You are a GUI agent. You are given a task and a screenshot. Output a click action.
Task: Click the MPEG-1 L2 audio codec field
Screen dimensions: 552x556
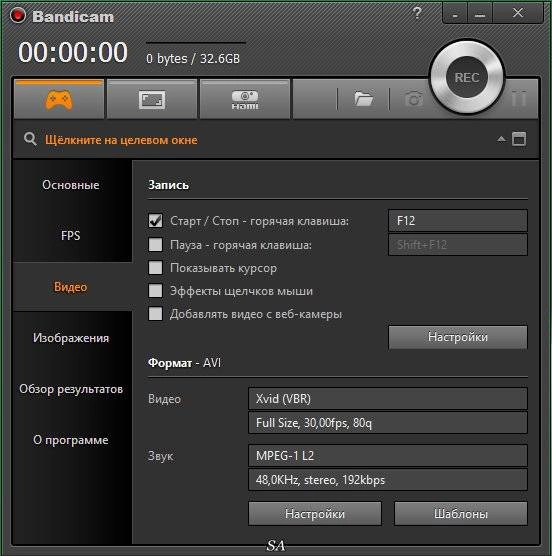coord(387,455)
